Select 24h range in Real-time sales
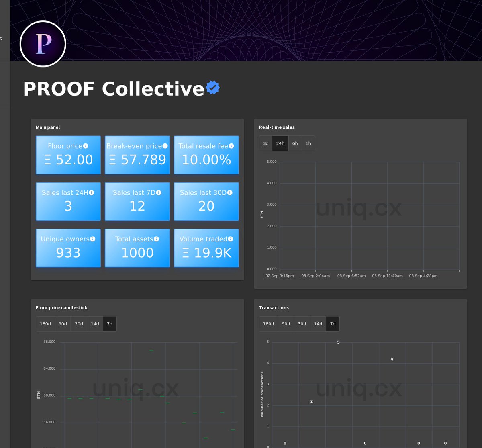Screen dimensions: 482x448 tap(280, 143)
